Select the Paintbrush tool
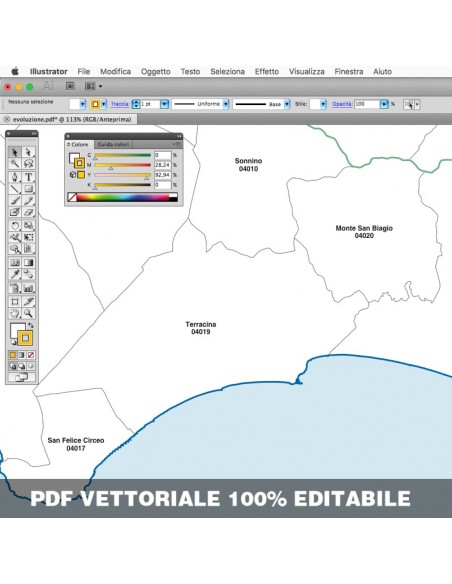Screen dimensions: 452x584 (15, 200)
